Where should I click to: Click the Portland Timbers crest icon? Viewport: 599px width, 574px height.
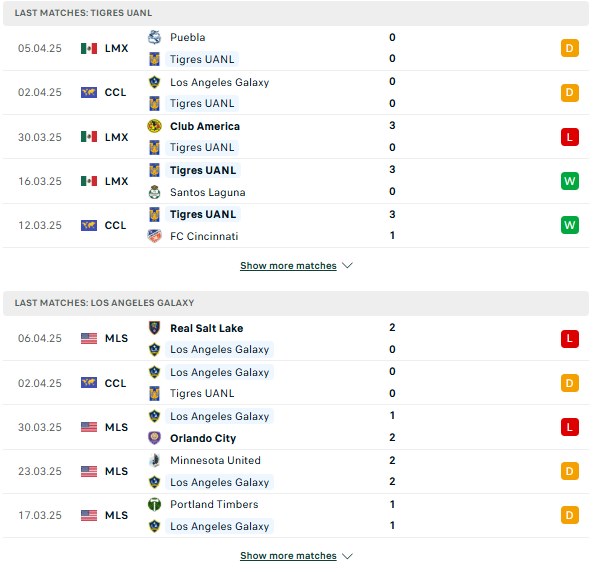[154, 504]
